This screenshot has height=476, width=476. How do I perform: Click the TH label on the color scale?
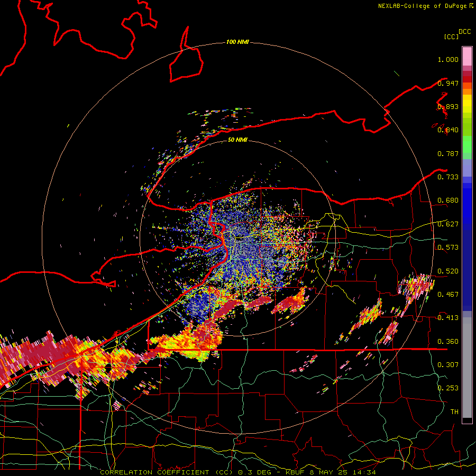[x=454, y=411]
